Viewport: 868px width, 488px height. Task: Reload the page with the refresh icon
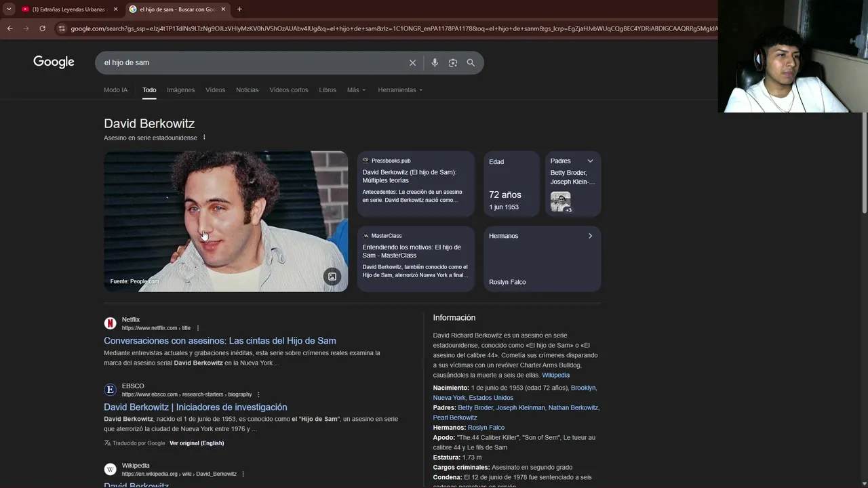[42, 28]
